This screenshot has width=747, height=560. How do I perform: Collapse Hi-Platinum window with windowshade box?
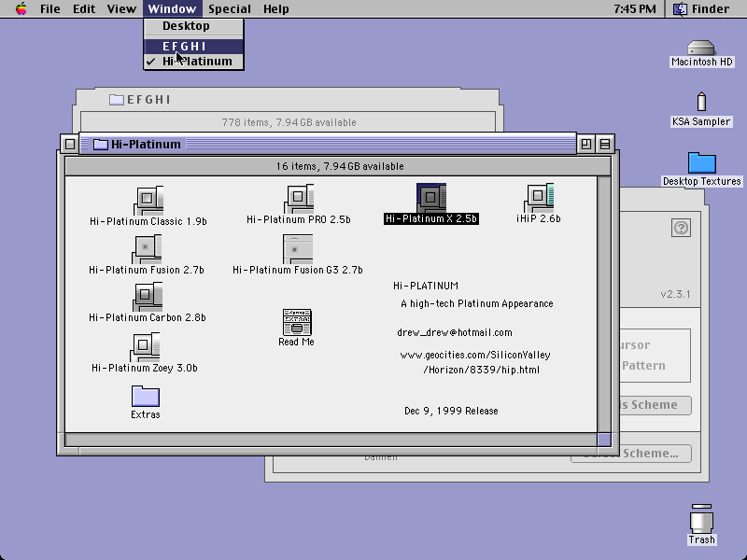pos(605,144)
